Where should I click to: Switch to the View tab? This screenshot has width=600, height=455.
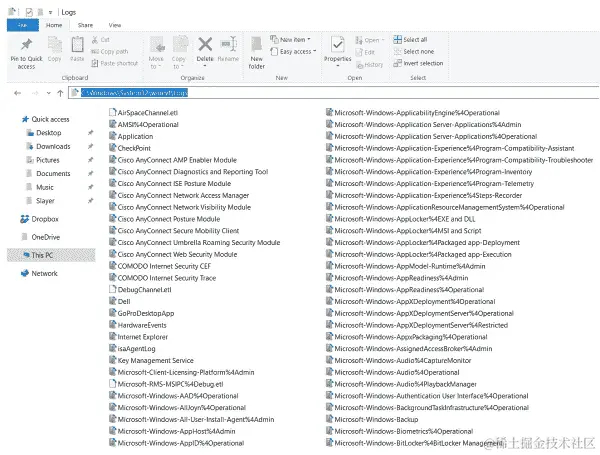[115, 25]
